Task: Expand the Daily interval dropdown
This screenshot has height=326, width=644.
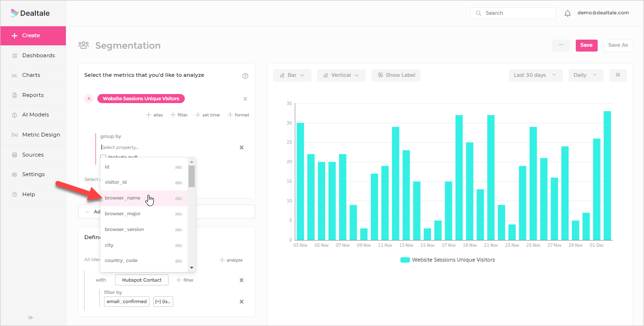Action: [x=585, y=75]
